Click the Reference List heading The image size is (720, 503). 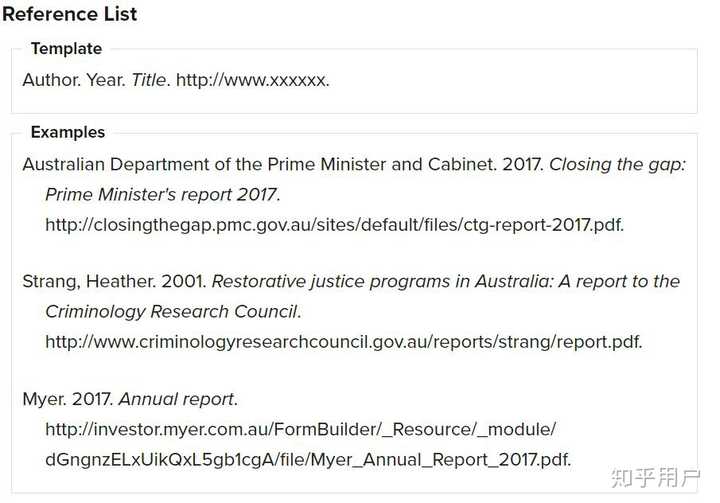(70, 14)
